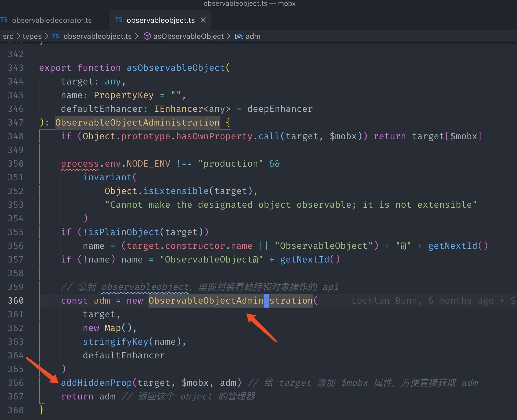
Task: Click the underlined observableobject comment word
Action: click(x=145, y=287)
